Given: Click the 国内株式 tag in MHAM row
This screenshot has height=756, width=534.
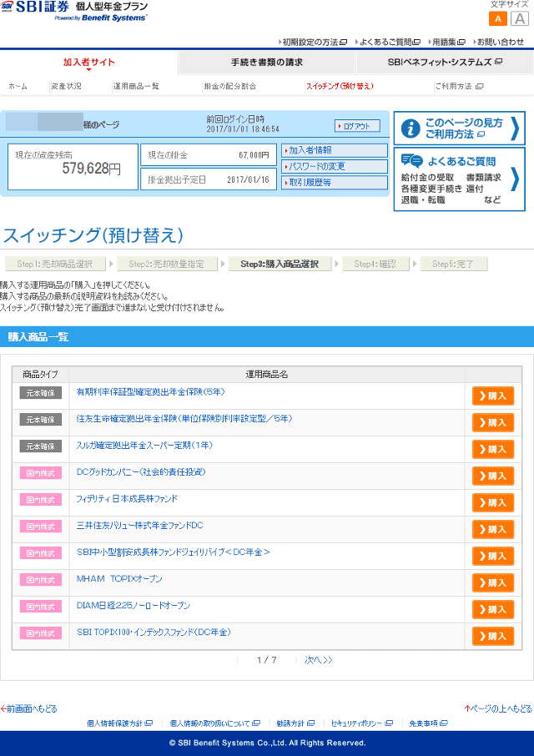Looking at the screenshot, I should tap(41, 580).
